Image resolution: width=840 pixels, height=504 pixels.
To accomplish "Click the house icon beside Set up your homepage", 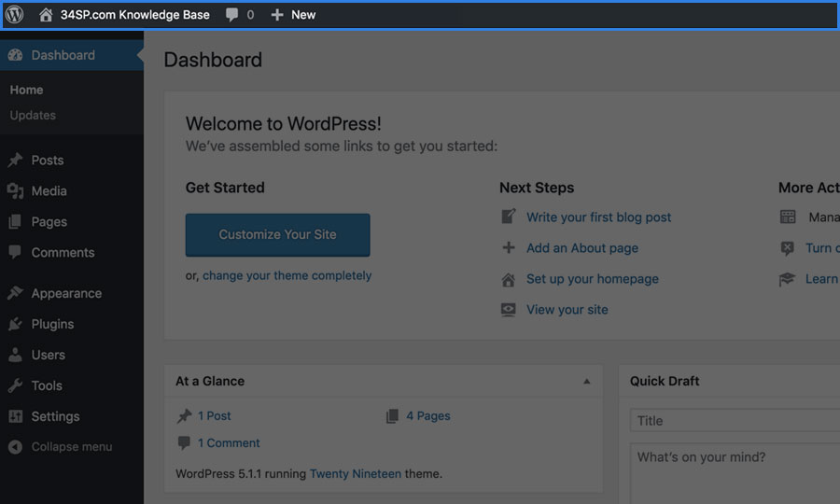I will [x=509, y=279].
